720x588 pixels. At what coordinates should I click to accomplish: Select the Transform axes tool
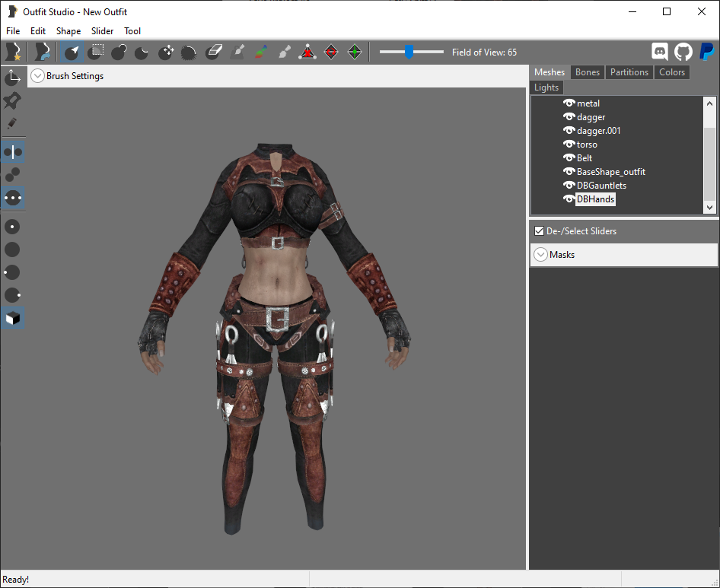pyautogui.click(x=12, y=77)
